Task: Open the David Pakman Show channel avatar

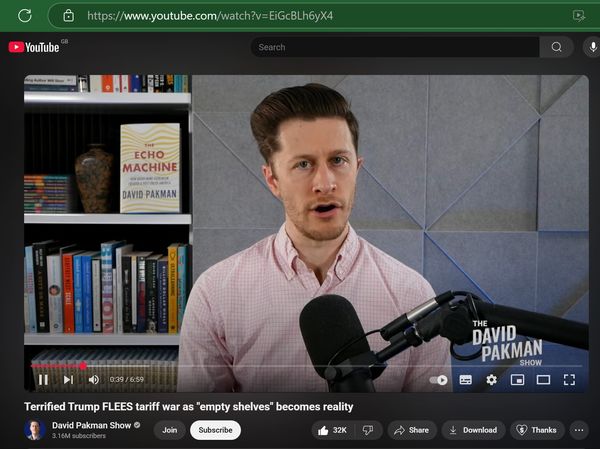Action: 35,430
